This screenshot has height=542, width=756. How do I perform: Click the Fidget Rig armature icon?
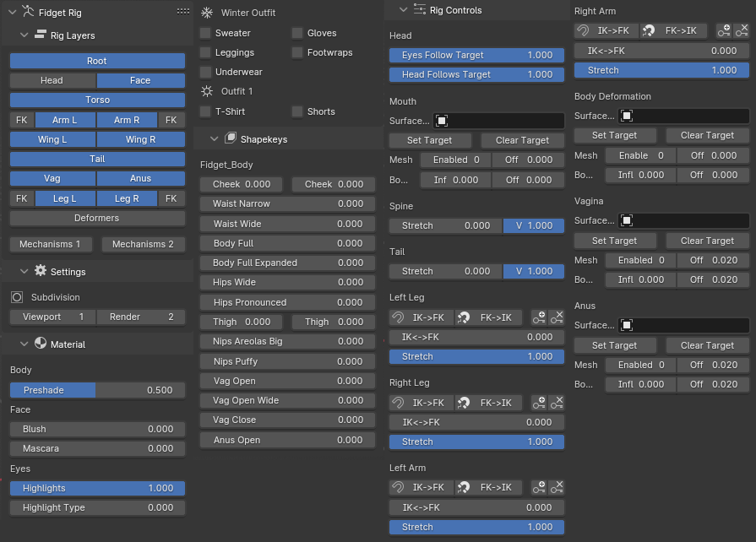[x=28, y=11]
